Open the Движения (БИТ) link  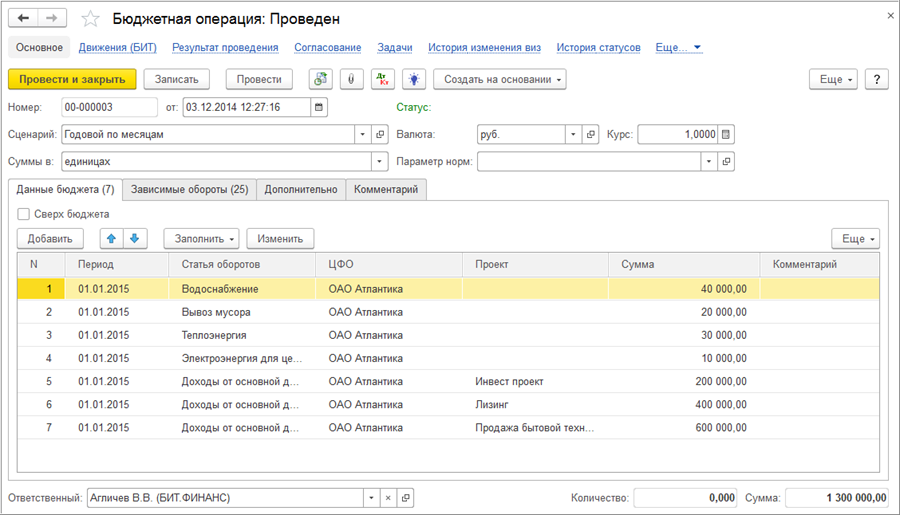tap(118, 47)
